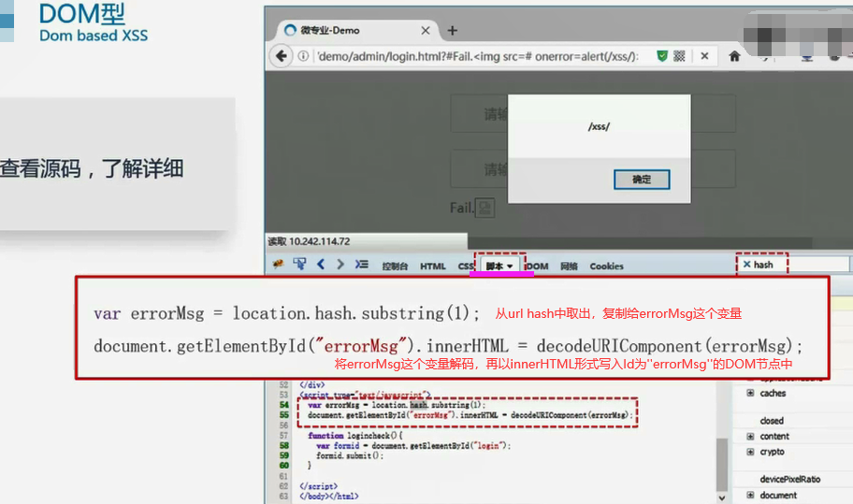The width and height of the screenshot is (853, 504).
Task: Click the </body></html> line 63
Action: (328, 496)
